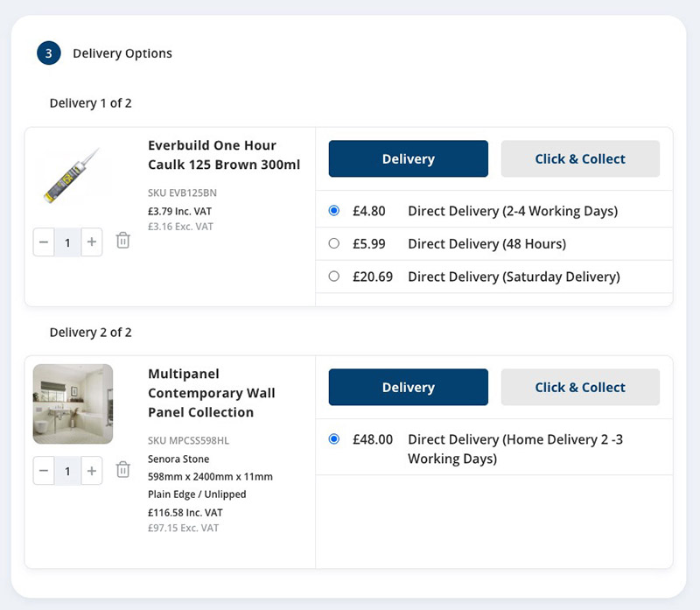Open the Everbuild caulk tube product image
This screenshot has width=700, height=610.
click(x=73, y=176)
